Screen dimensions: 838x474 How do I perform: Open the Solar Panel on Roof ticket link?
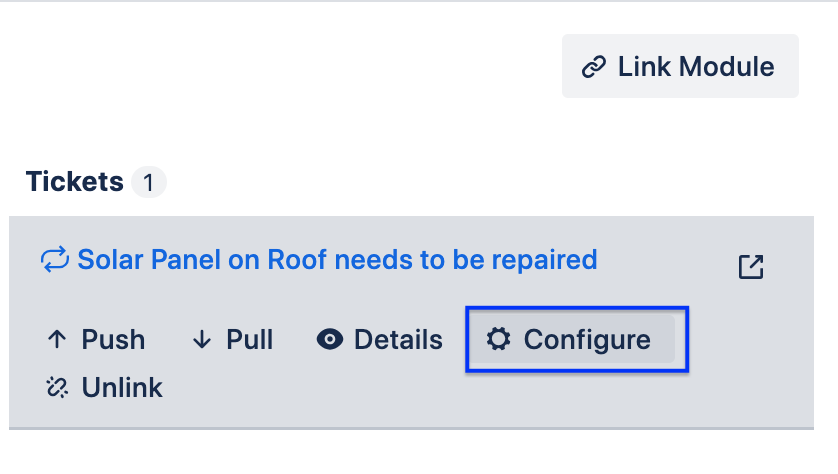point(337,260)
